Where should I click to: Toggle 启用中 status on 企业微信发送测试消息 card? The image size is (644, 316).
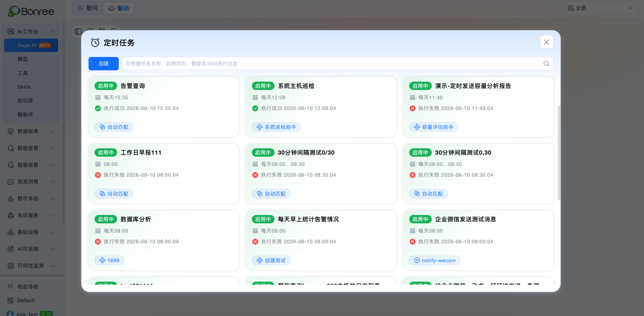tap(420, 219)
